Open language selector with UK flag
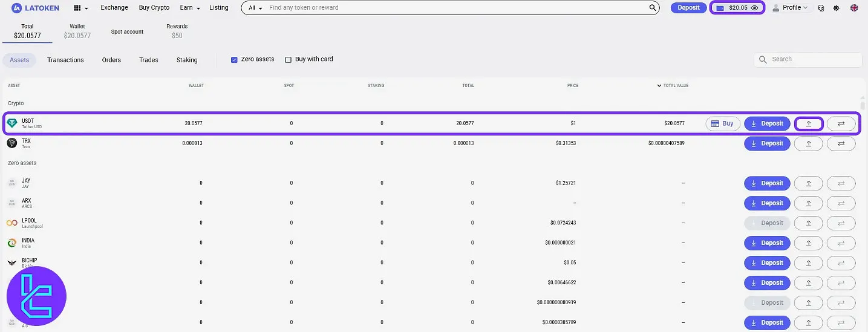 854,8
